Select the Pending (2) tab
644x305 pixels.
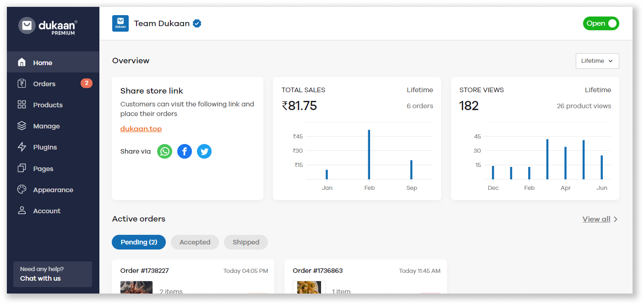tap(139, 242)
